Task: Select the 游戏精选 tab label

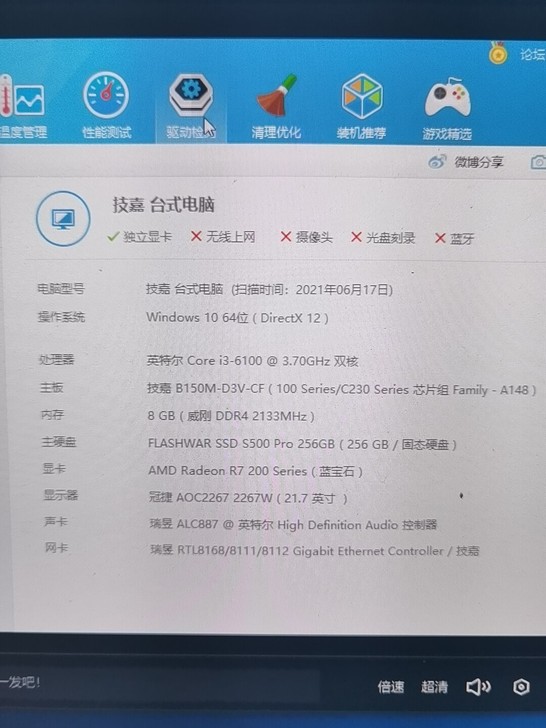Action: click(447, 134)
